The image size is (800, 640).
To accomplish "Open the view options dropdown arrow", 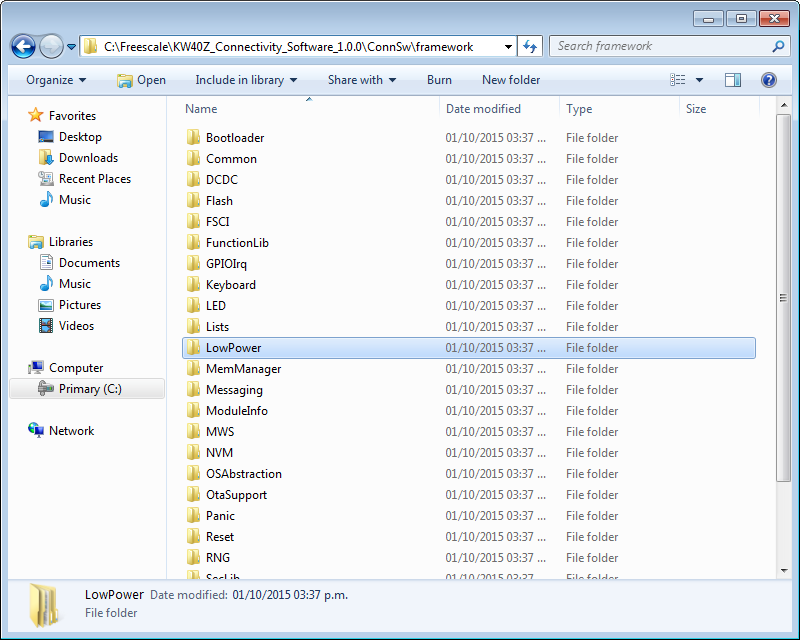I will [x=699, y=80].
